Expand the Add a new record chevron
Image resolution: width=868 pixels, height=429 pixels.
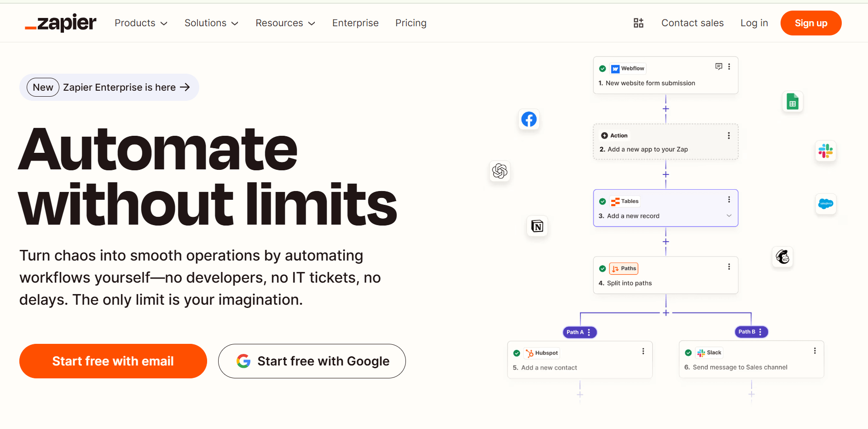click(x=729, y=215)
